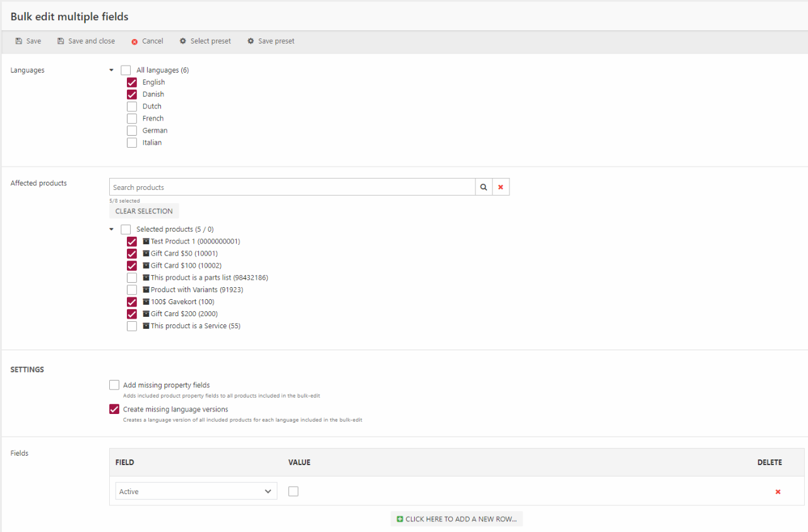Click Save and close toolbar icon

click(61, 41)
